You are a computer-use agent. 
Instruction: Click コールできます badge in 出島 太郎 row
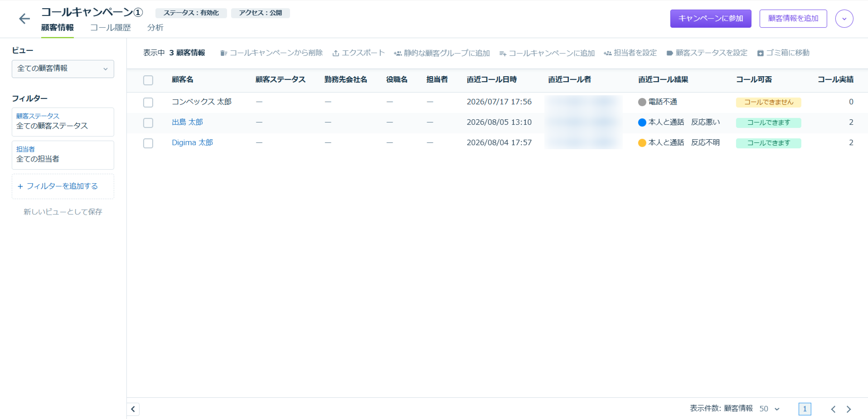tap(768, 123)
